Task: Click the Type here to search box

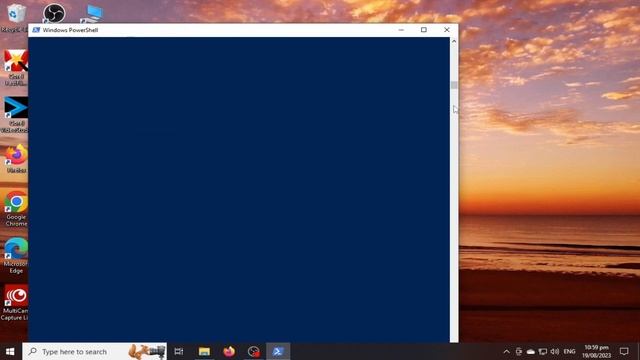Action: tap(94, 351)
